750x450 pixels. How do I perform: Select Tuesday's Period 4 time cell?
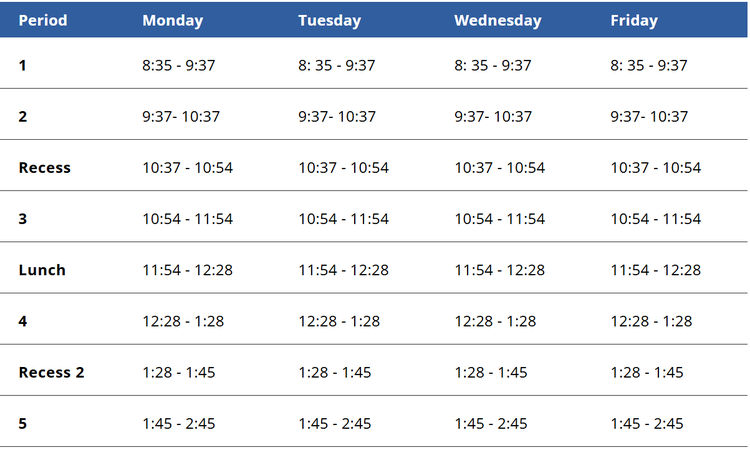click(339, 321)
